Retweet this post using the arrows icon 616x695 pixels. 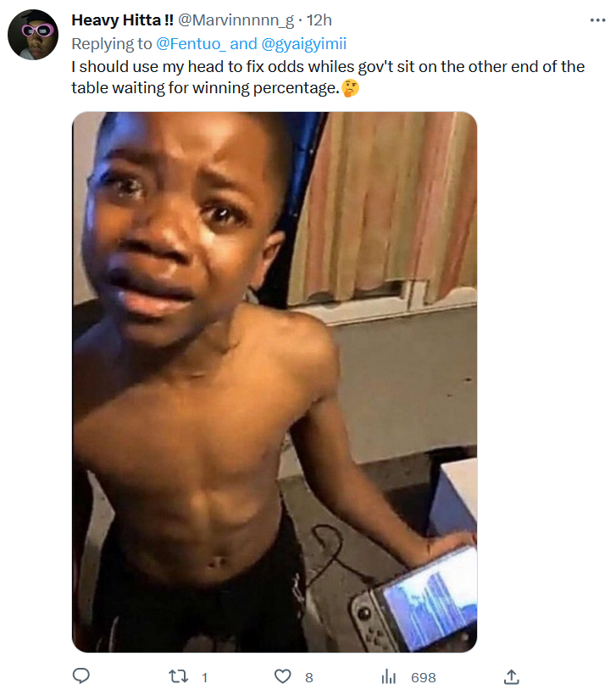click(x=179, y=676)
